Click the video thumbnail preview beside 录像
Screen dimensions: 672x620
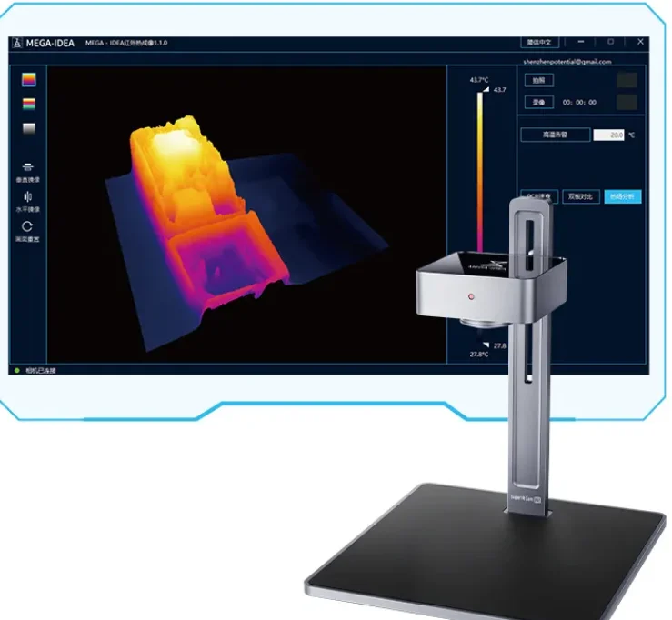[x=627, y=102]
